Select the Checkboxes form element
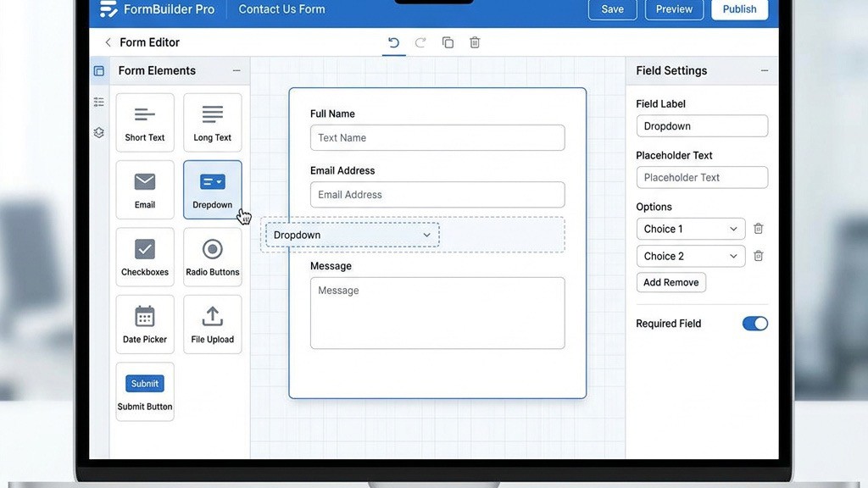This screenshot has height=488, width=868. pyautogui.click(x=144, y=256)
